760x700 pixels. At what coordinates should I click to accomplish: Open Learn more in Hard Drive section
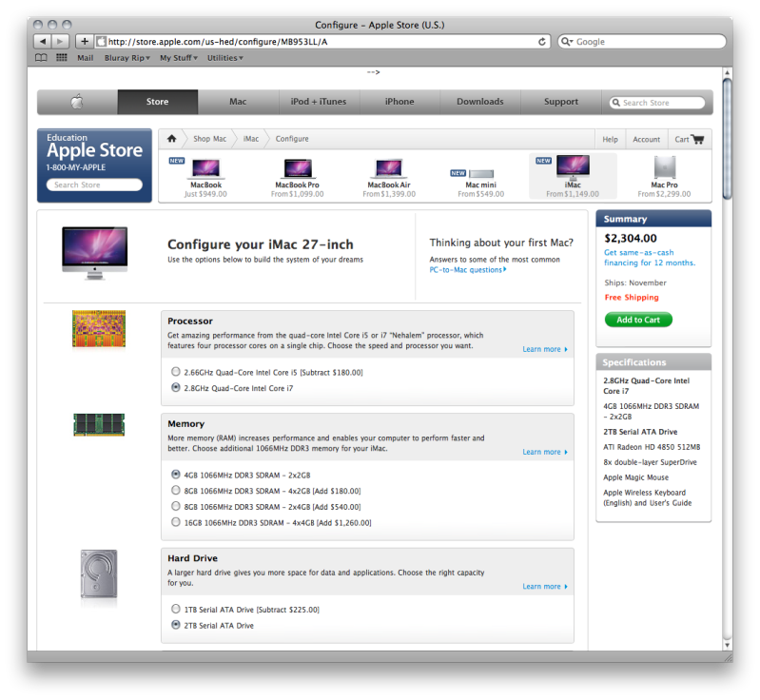[x=545, y=587]
